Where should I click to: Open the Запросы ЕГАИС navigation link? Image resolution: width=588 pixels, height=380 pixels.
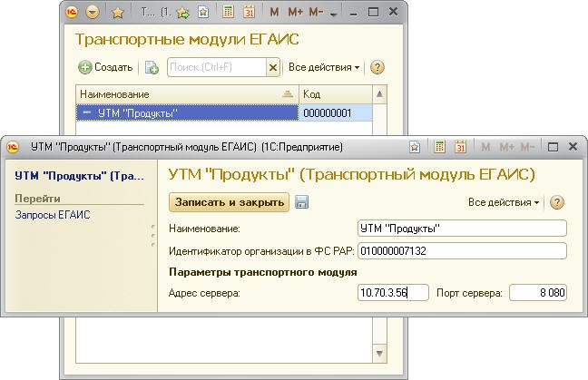click(53, 215)
